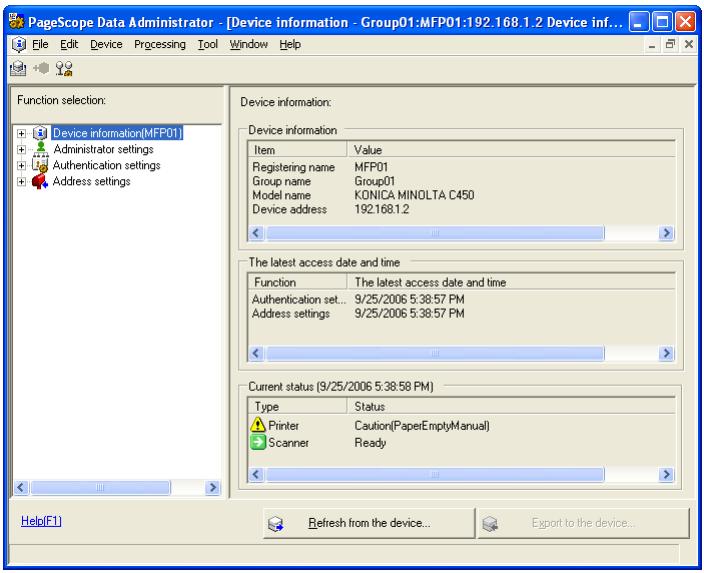Click the document icon left of File menu
Screen dimensions: 704x573
19,44
